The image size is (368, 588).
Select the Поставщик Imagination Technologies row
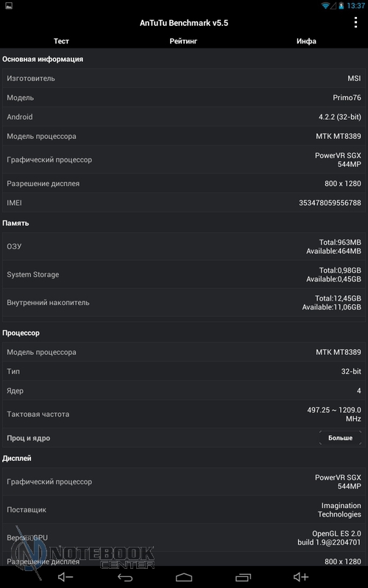(x=184, y=510)
